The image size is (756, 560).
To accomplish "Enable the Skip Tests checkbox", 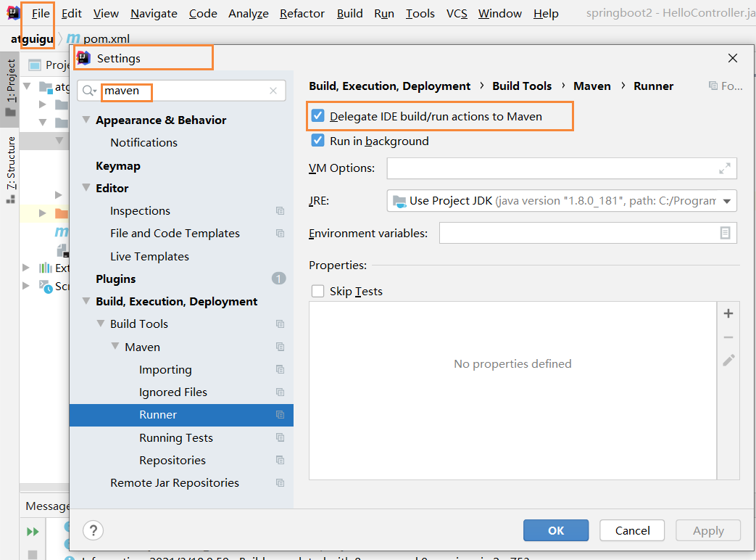I will (x=317, y=292).
